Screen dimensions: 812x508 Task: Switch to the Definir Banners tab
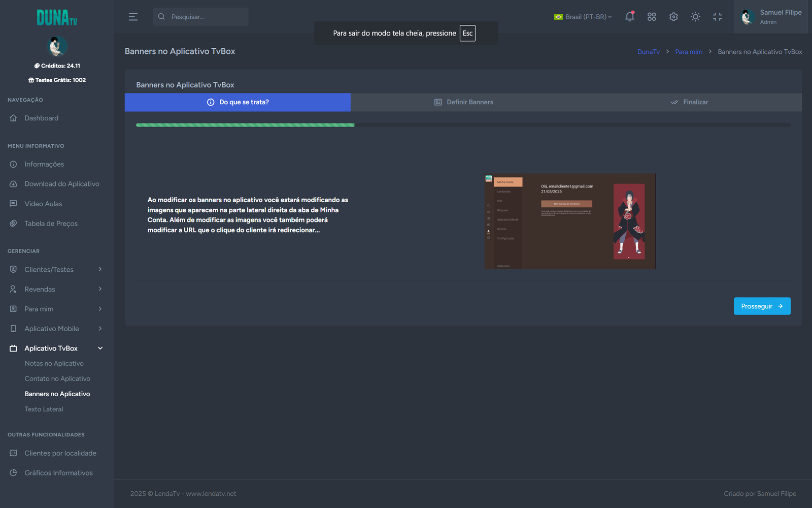[463, 102]
